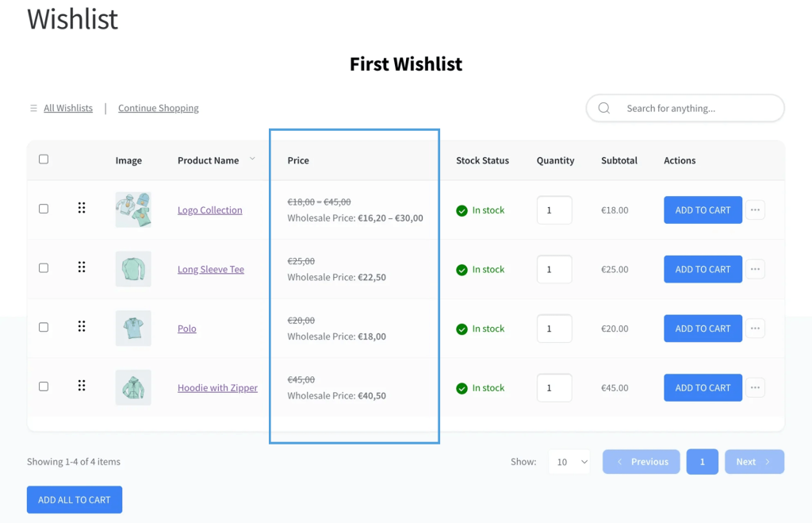Screen dimensions: 812x523
Task: Go to All Wishlists
Action: tap(67, 107)
